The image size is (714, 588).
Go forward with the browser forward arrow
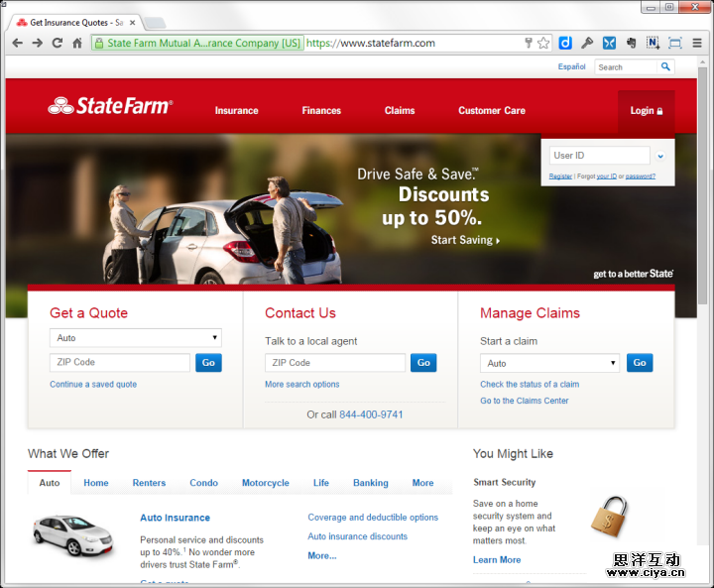(x=38, y=44)
